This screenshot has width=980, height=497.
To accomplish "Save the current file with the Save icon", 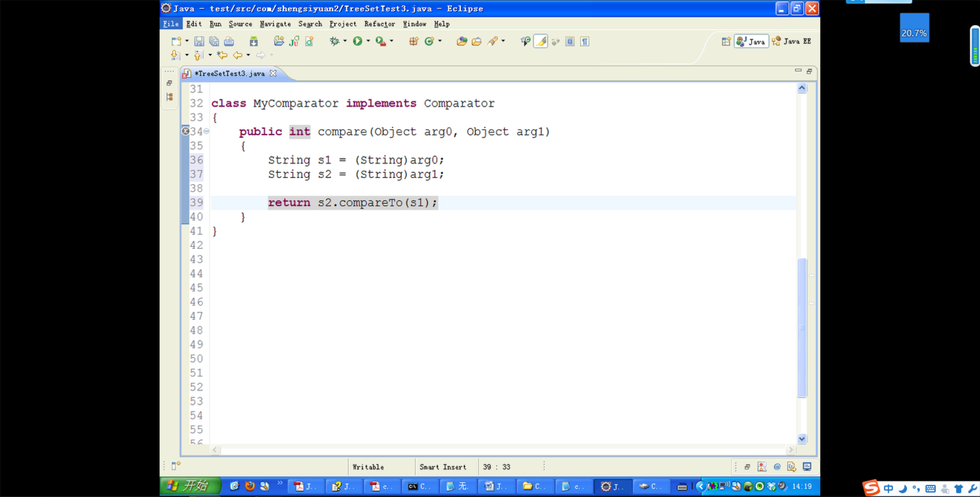I will [x=199, y=41].
